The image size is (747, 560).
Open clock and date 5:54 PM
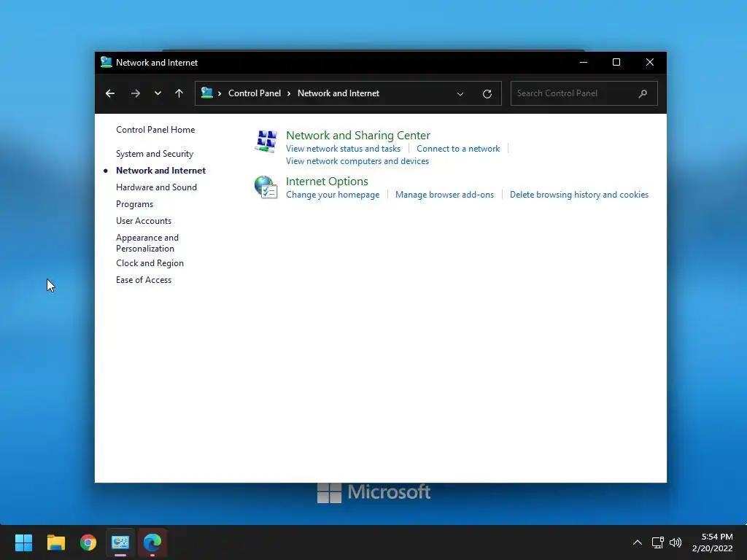[x=712, y=542]
